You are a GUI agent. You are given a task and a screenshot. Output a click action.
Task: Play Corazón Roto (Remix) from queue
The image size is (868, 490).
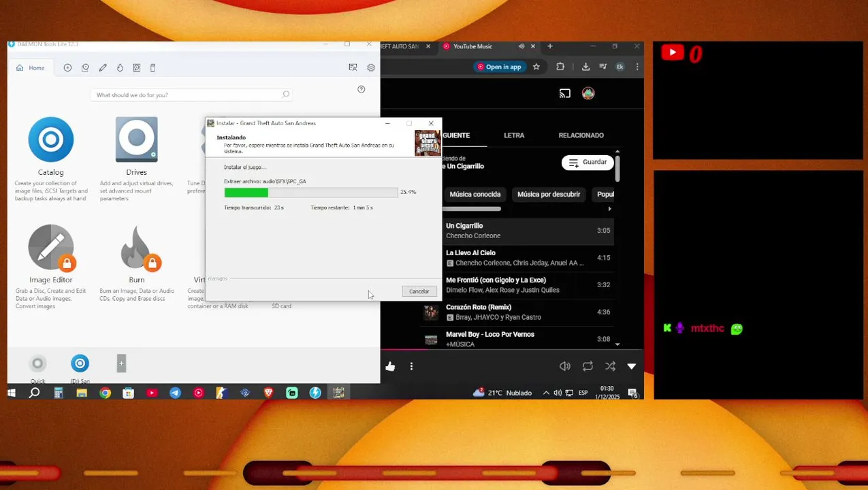517,312
